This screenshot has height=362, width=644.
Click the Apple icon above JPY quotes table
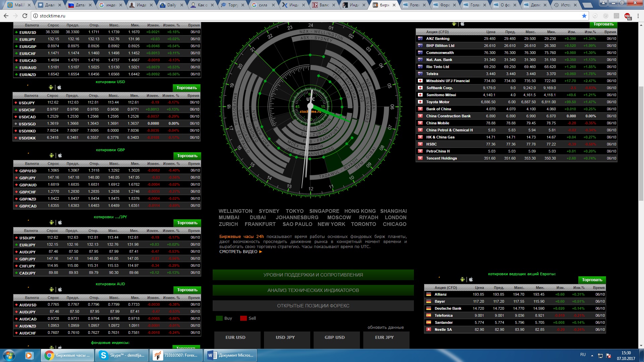[60, 223]
